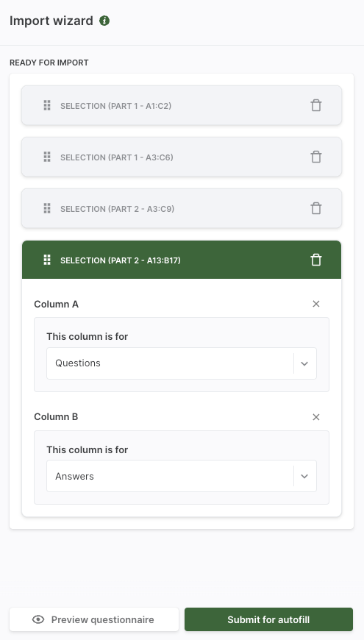Expand the Column A chevron arrow
The height and width of the screenshot is (640, 364).
(304, 363)
